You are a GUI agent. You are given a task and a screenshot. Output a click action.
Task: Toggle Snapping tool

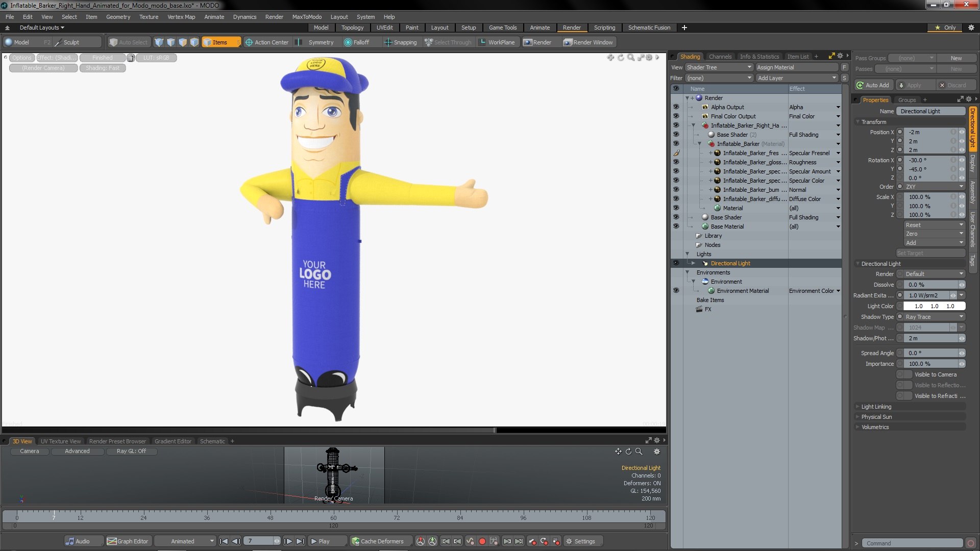coord(401,42)
